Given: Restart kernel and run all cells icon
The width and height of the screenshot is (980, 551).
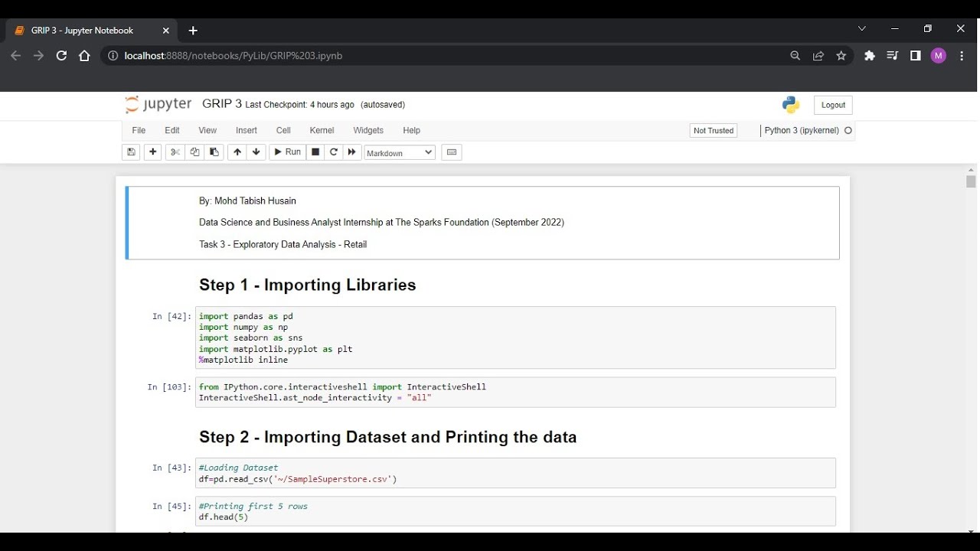Looking at the screenshot, I should [x=352, y=152].
